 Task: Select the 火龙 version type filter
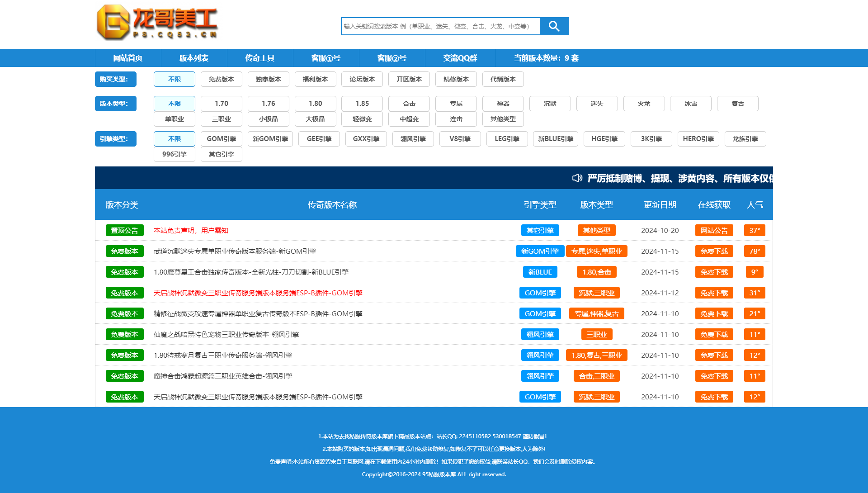tap(644, 104)
